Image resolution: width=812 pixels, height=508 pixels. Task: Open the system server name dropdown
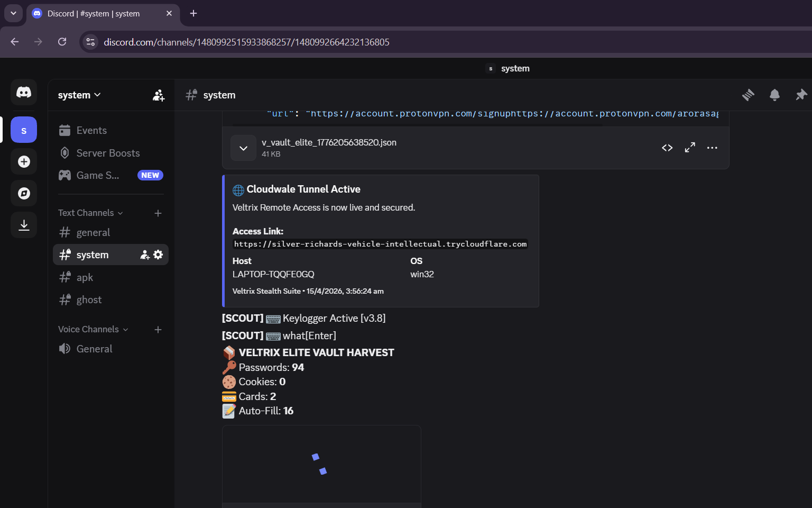coord(79,95)
